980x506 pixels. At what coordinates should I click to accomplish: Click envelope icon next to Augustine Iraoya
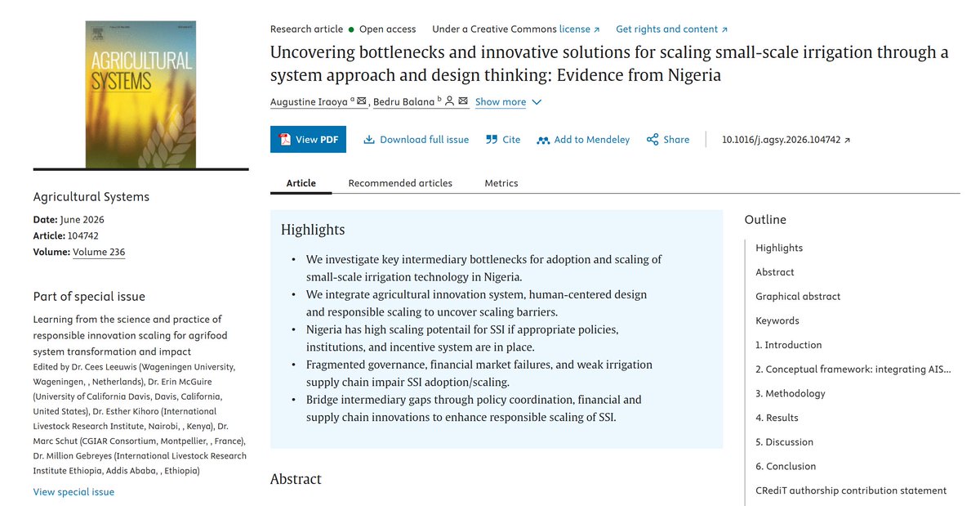click(x=362, y=101)
